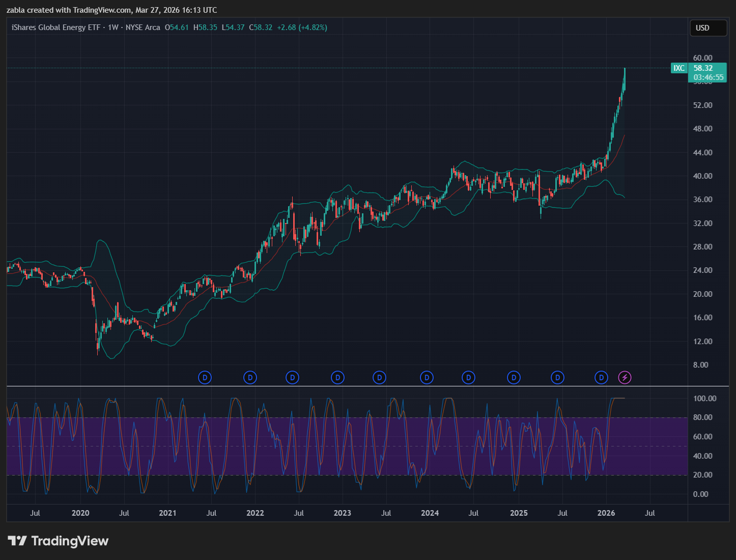This screenshot has height=560, width=736.
Task: Click the 1W interval in chart header
Action: (113, 27)
